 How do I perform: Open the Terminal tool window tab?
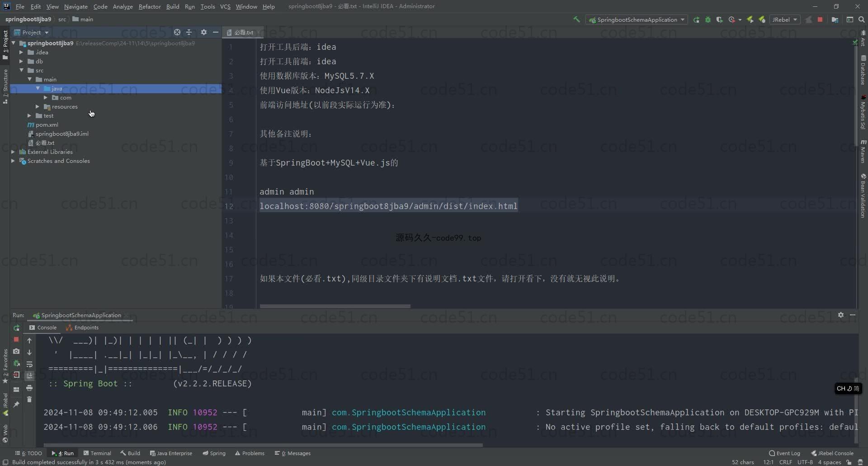pyautogui.click(x=97, y=453)
